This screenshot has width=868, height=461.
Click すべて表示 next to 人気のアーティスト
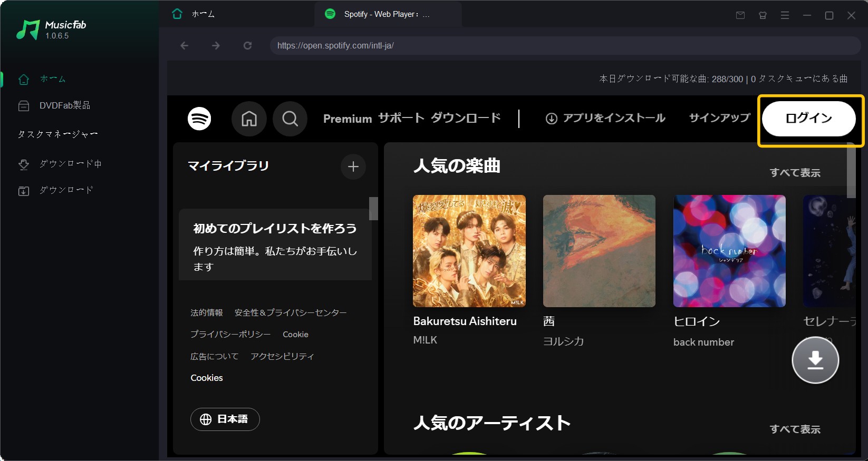tap(795, 429)
